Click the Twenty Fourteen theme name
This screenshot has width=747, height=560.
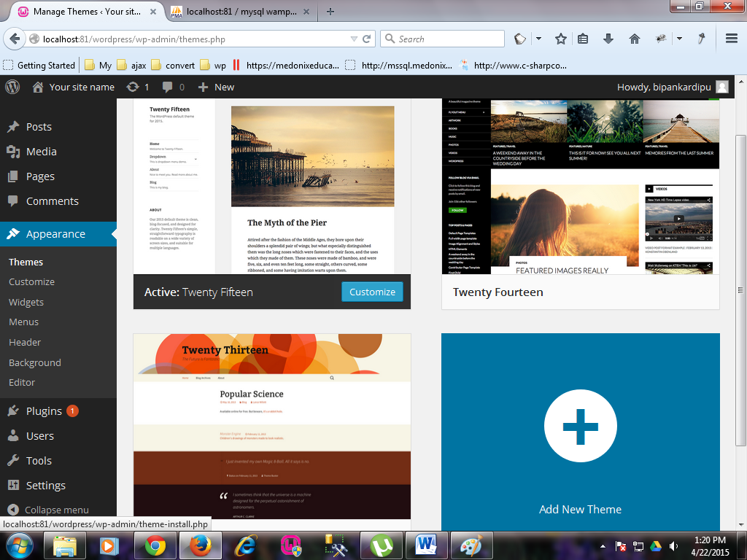click(x=498, y=292)
